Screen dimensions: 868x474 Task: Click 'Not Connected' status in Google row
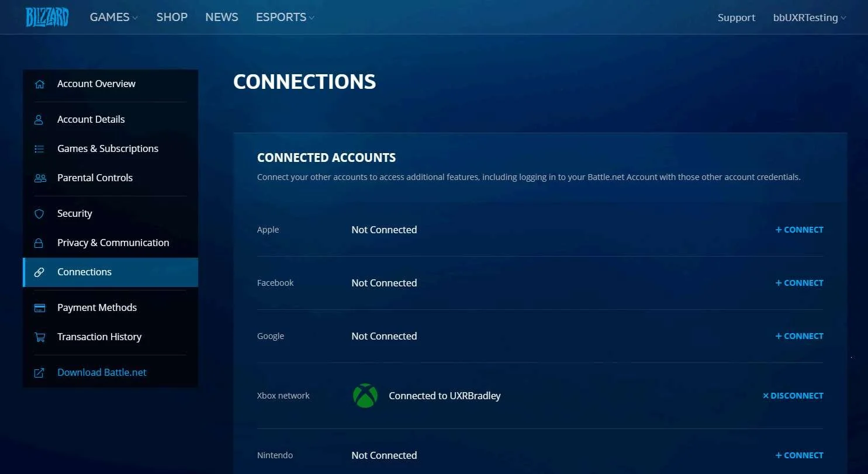tap(384, 337)
